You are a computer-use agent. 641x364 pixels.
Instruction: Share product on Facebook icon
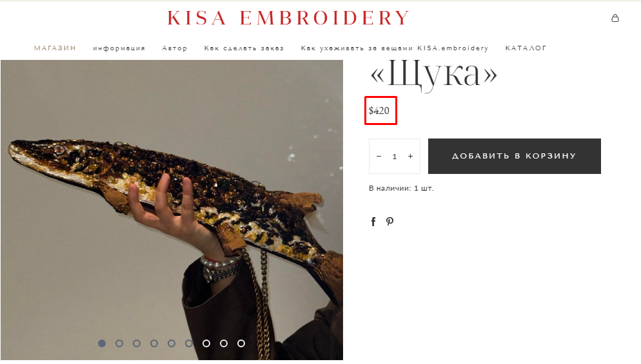click(373, 222)
